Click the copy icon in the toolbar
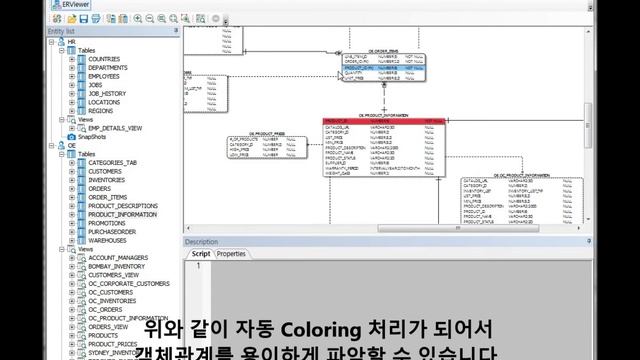This screenshot has width=640, height=360. [x=111, y=18]
